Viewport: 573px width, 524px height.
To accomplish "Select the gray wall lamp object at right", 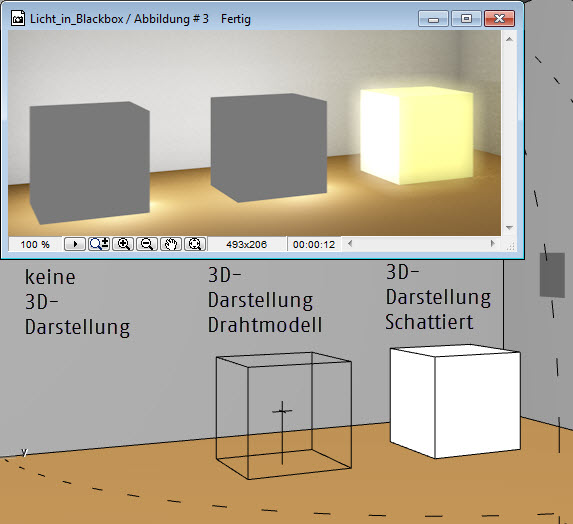I will 552,275.
